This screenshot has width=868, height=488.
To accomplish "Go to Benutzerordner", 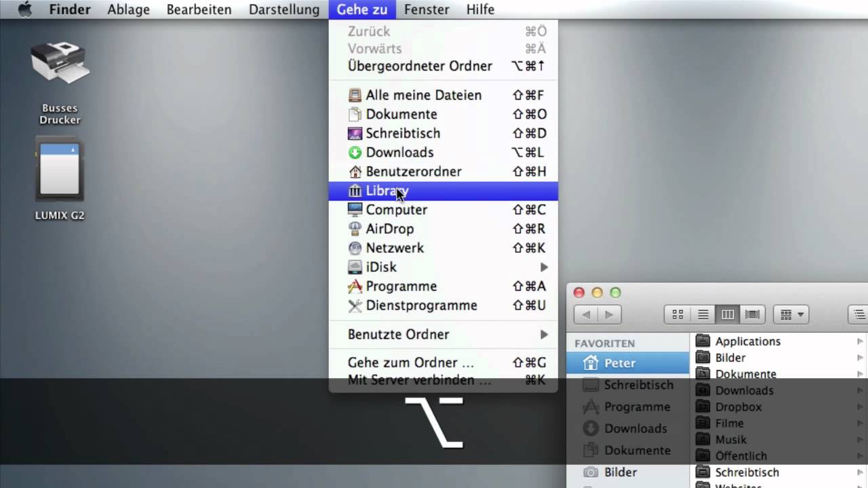I will pyautogui.click(x=443, y=171).
